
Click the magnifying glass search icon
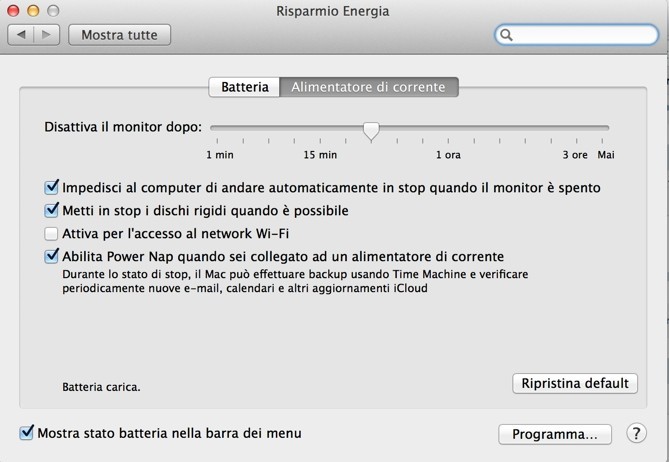pyautogui.click(x=507, y=35)
